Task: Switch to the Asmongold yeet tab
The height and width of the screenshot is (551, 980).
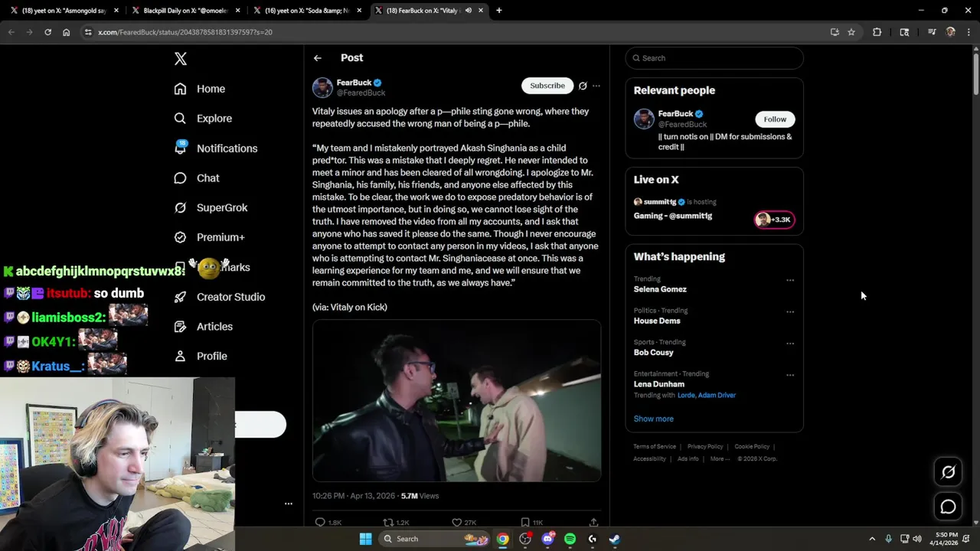Action: pos(65,11)
